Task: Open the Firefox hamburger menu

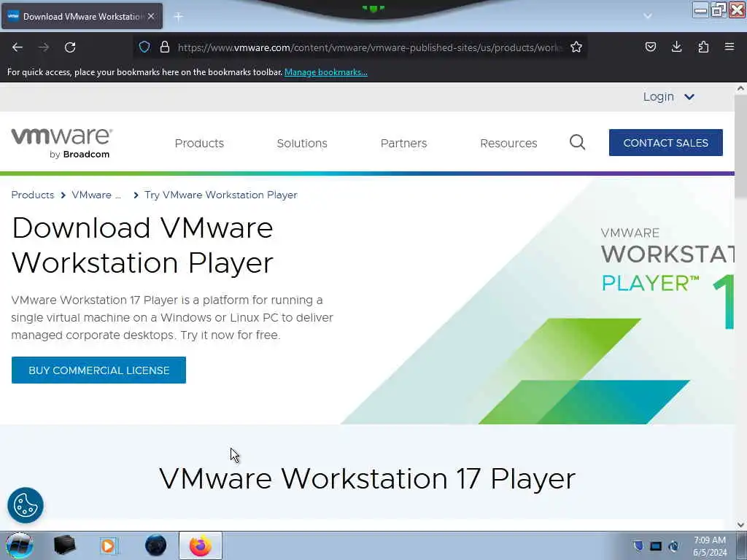Action: pos(729,47)
